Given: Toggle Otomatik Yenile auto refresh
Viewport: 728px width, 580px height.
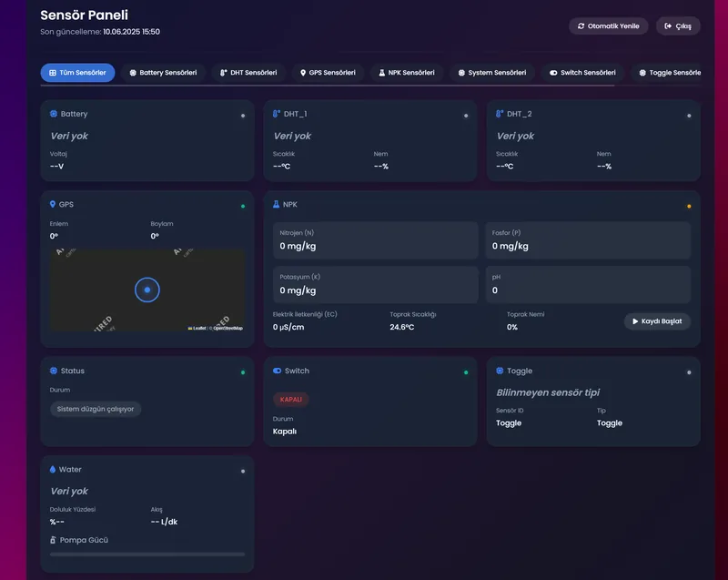Looking at the screenshot, I should [608, 26].
